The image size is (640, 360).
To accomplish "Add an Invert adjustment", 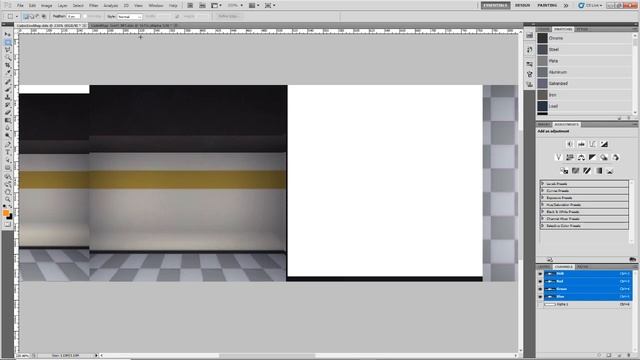I will pyautogui.click(x=564, y=171).
